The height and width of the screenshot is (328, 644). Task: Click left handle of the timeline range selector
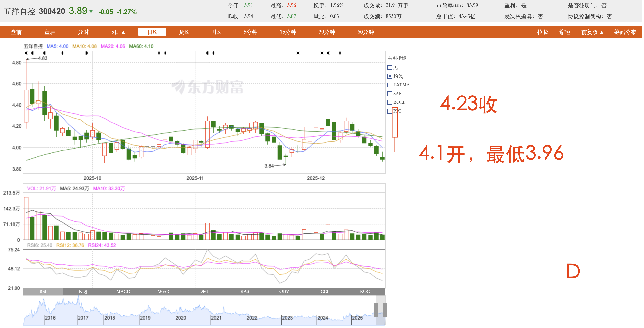click(376, 310)
